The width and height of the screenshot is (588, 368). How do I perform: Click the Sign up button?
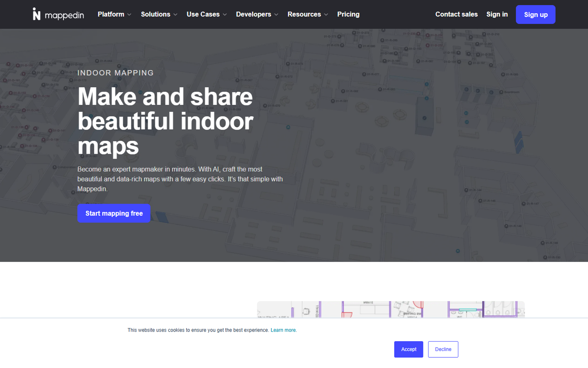point(535,15)
